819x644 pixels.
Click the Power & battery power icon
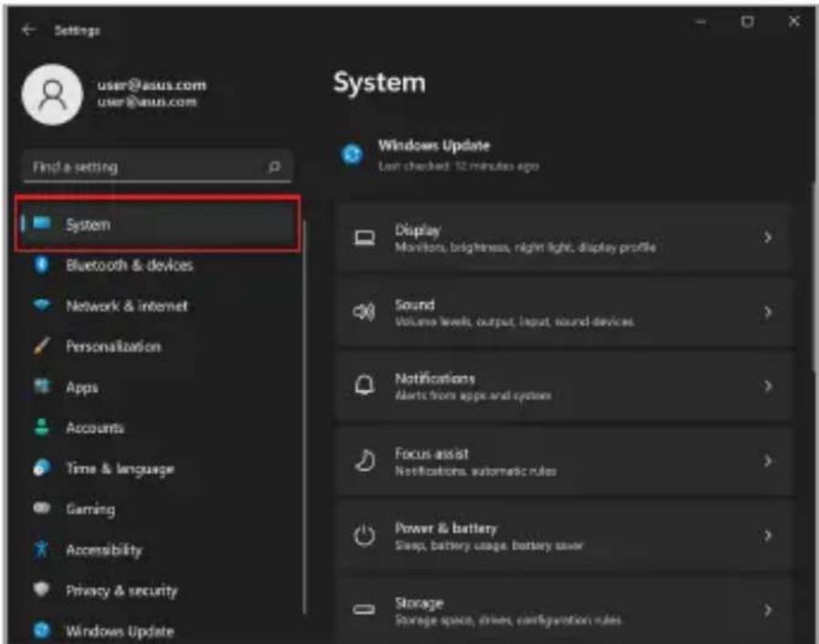pyautogui.click(x=364, y=536)
